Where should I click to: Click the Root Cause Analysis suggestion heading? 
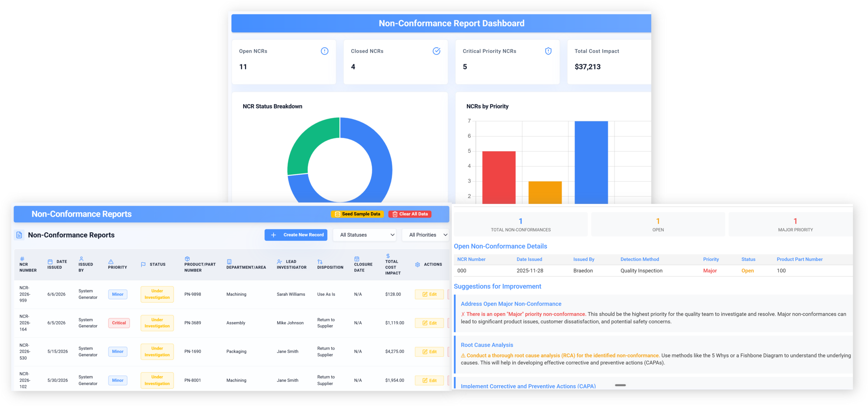point(487,345)
